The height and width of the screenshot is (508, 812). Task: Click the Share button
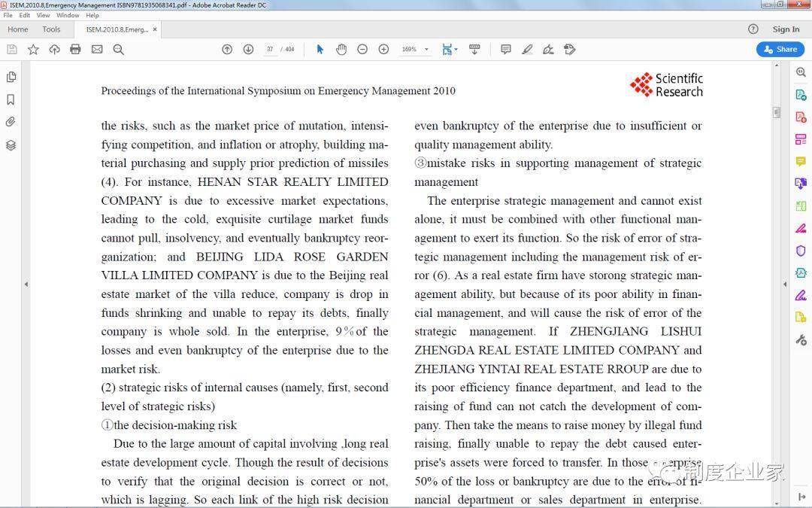[x=780, y=49]
